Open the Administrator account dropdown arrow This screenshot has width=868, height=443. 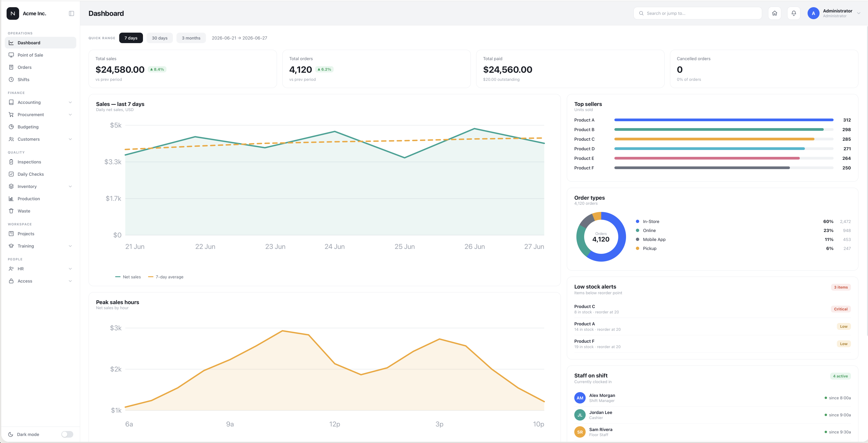pos(858,13)
